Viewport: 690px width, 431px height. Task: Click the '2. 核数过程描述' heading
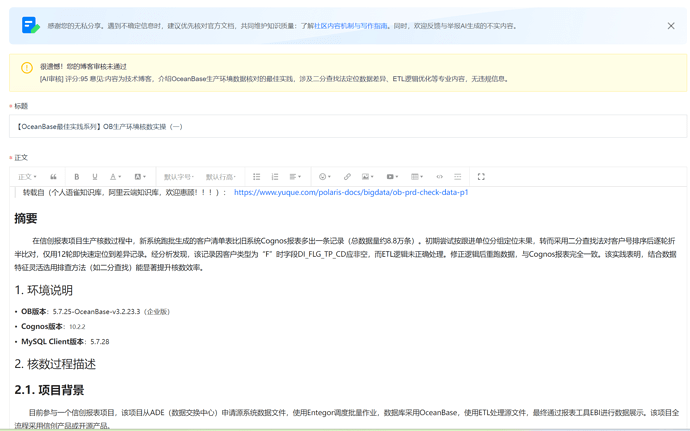55,364
